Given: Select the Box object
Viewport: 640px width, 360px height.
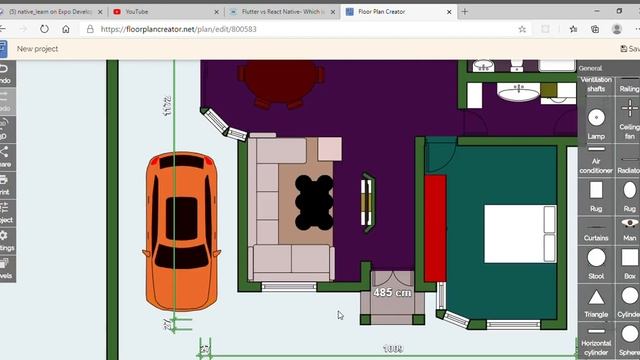Looking at the screenshot, I should click(629, 264).
